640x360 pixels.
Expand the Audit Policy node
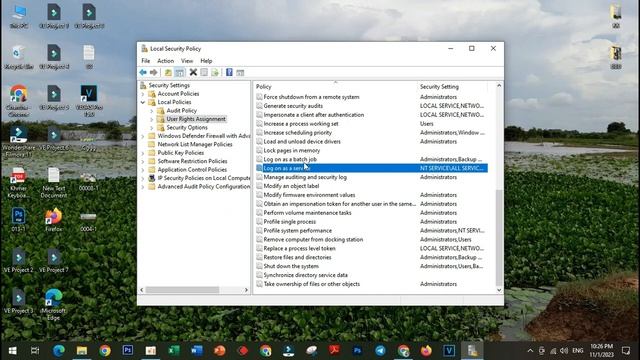tap(152, 111)
